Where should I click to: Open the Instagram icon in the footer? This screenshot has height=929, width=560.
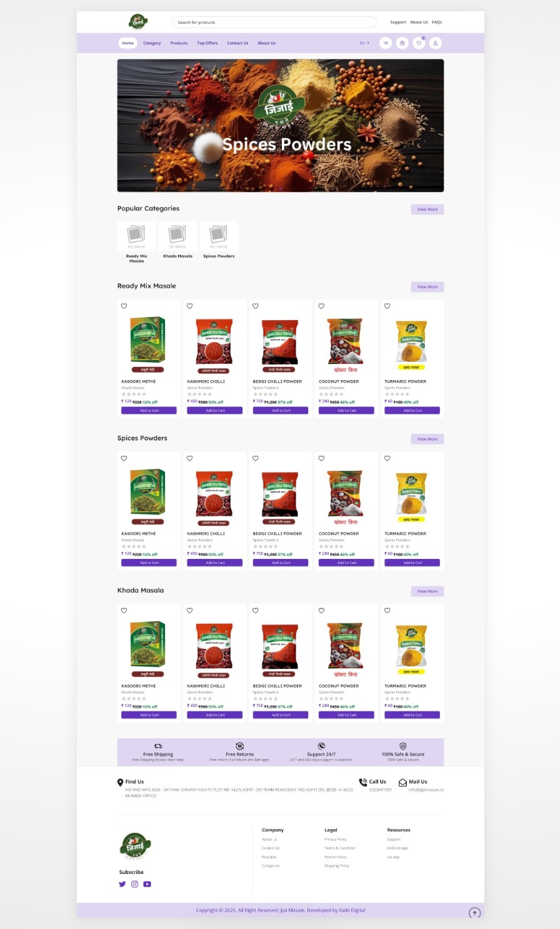coord(134,884)
